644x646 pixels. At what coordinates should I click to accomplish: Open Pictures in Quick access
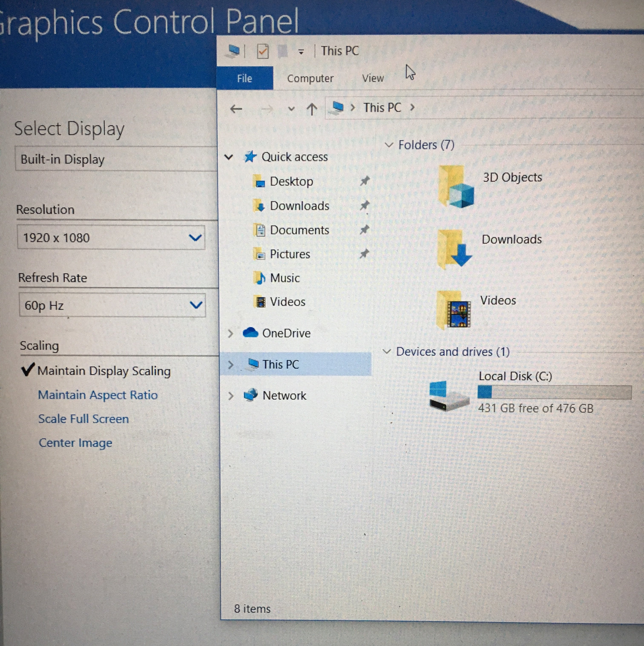(x=290, y=254)
